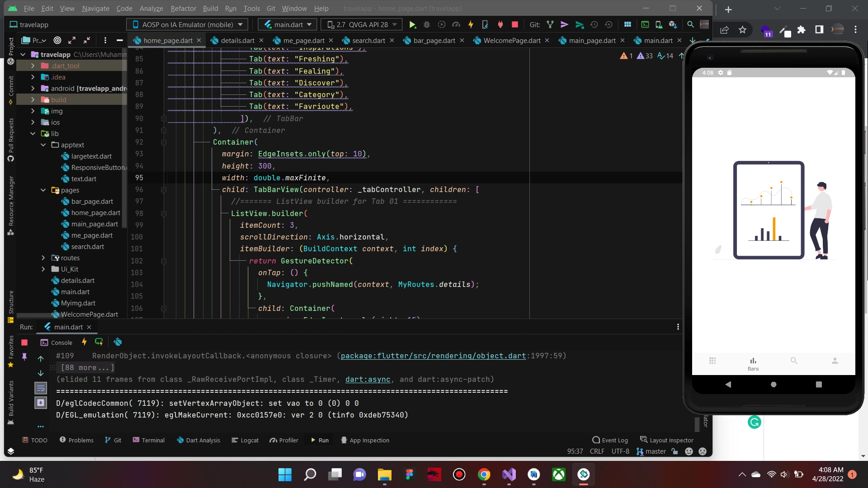Click the green Run app button
The width and height of the screenshot is (868, 488).
tap(412, 24)
